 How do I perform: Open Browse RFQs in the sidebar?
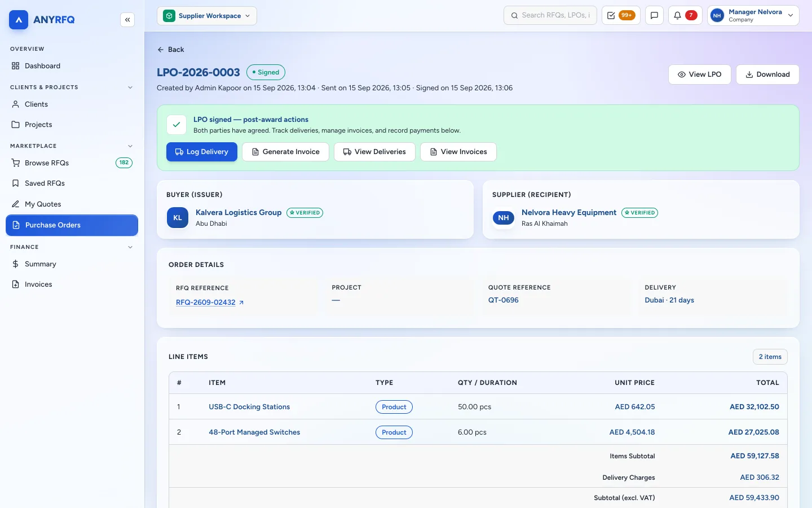coord(72,163)
